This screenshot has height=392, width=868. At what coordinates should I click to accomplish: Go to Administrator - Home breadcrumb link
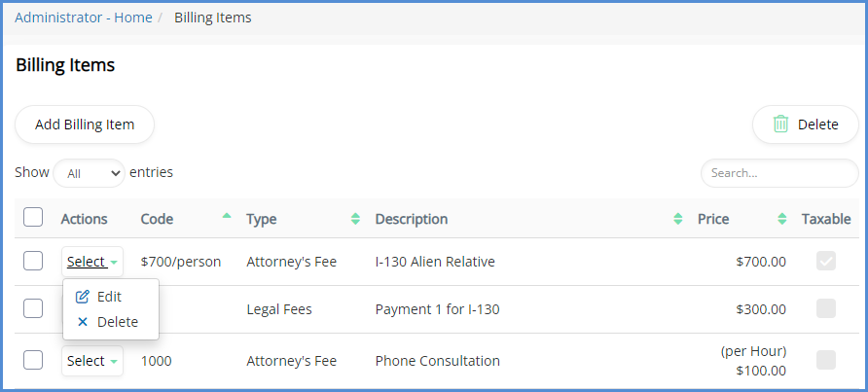coord(84,18)
